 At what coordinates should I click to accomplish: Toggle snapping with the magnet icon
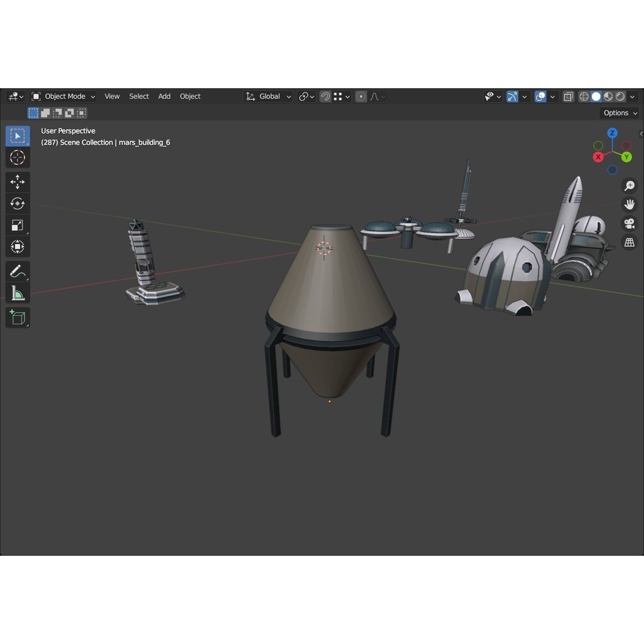pos(326,96)
